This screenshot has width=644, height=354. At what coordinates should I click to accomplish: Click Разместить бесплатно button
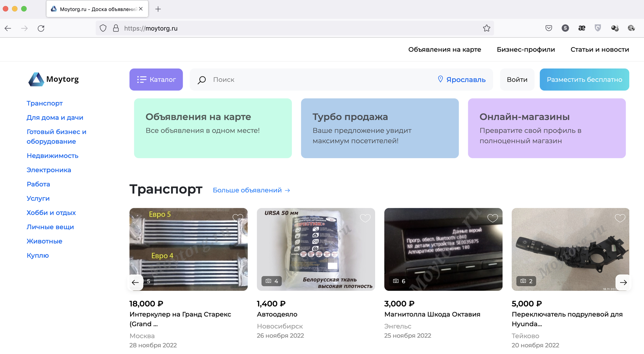tap(584, 80)
